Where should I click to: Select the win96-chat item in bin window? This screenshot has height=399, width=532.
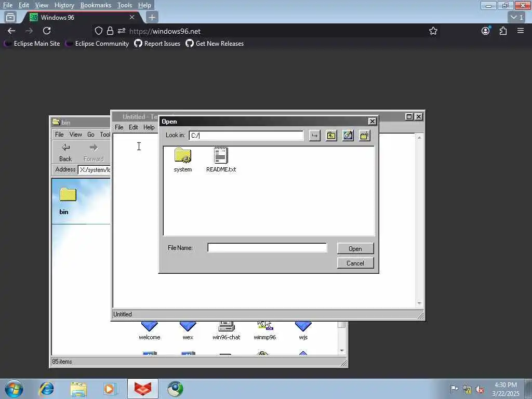point(227,331)
